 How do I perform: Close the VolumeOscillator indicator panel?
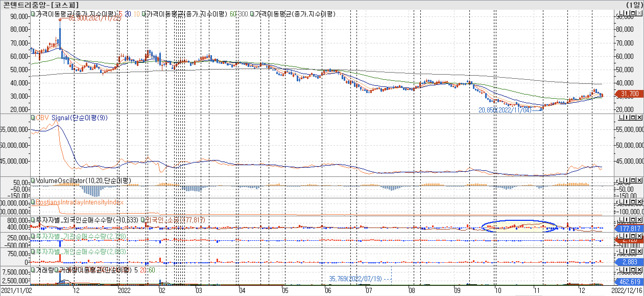[x=639, y=181]
